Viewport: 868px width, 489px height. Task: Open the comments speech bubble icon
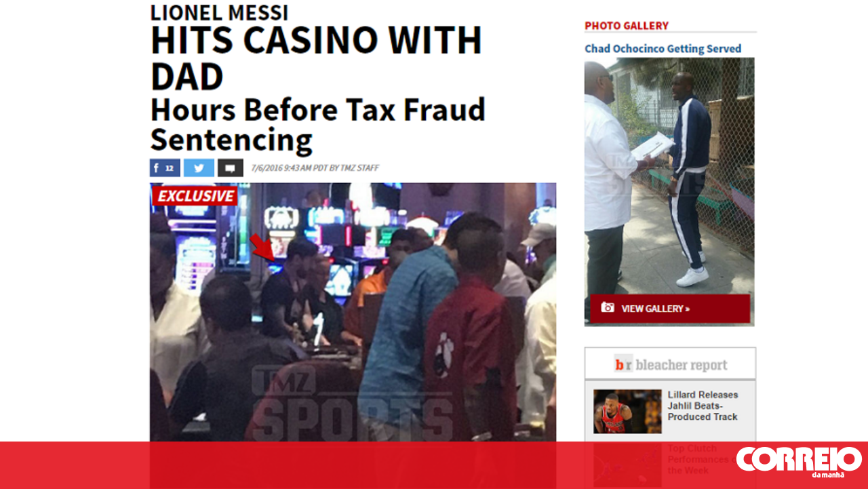[231, 168]
